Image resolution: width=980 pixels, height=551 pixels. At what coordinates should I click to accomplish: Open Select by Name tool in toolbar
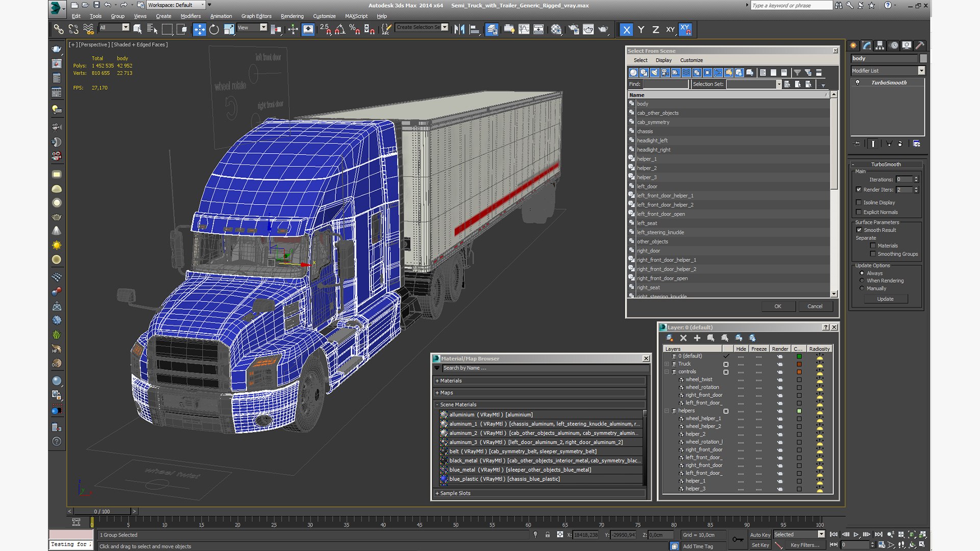point(152,30)
